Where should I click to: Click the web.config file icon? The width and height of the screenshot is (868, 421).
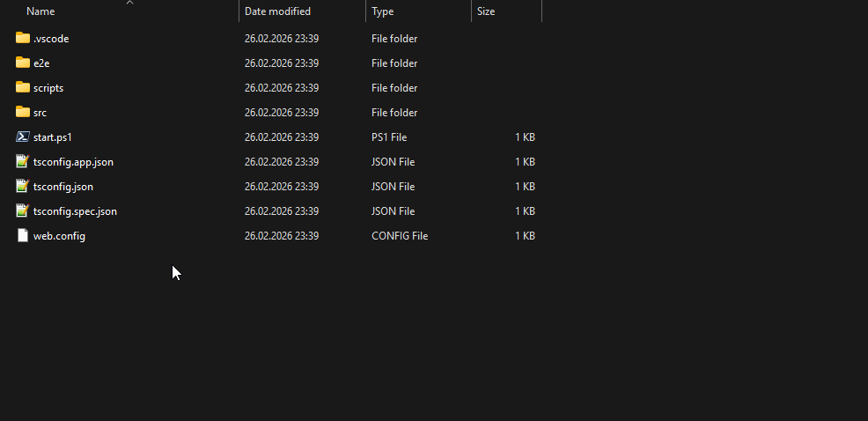click(23, 235)
